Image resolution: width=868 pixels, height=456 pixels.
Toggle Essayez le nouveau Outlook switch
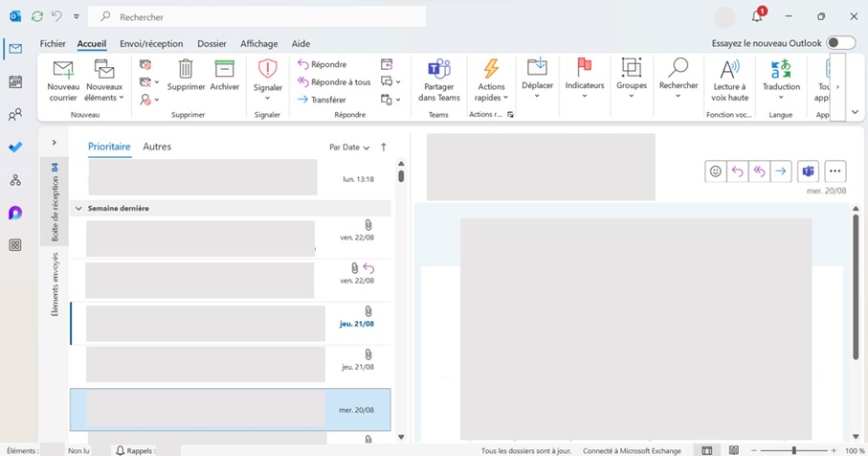coord(840,43)
